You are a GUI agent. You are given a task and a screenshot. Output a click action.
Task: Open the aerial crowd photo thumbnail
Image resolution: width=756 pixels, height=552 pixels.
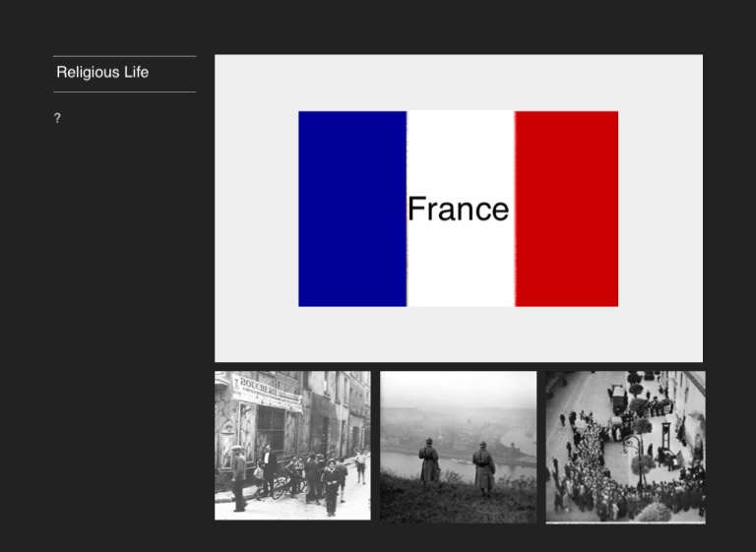(x=625, y=446)
